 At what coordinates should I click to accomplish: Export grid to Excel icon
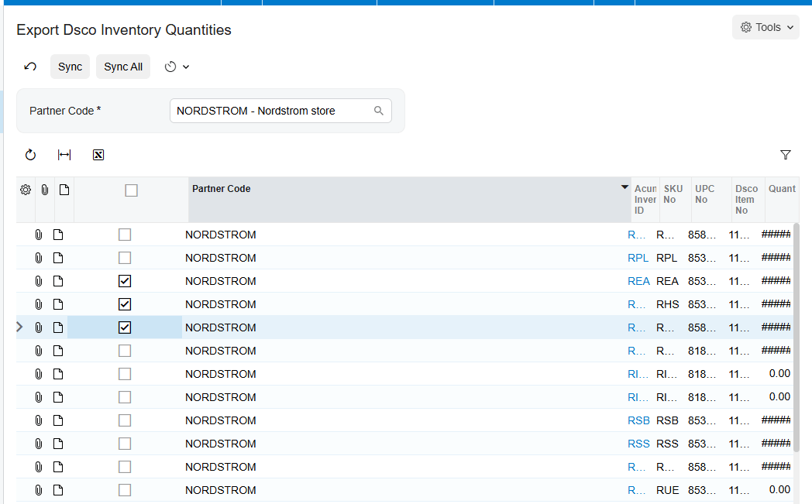coord(98,155)
